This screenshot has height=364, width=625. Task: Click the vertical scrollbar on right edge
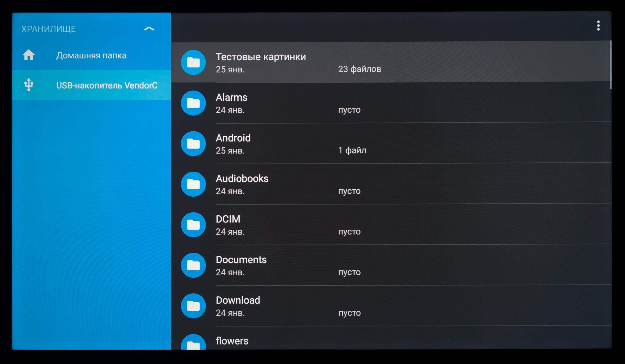[x=610, y=65]
